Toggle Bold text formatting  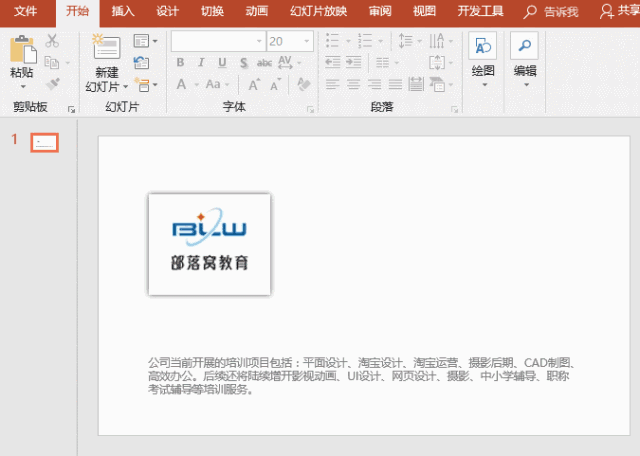point(180,63)
